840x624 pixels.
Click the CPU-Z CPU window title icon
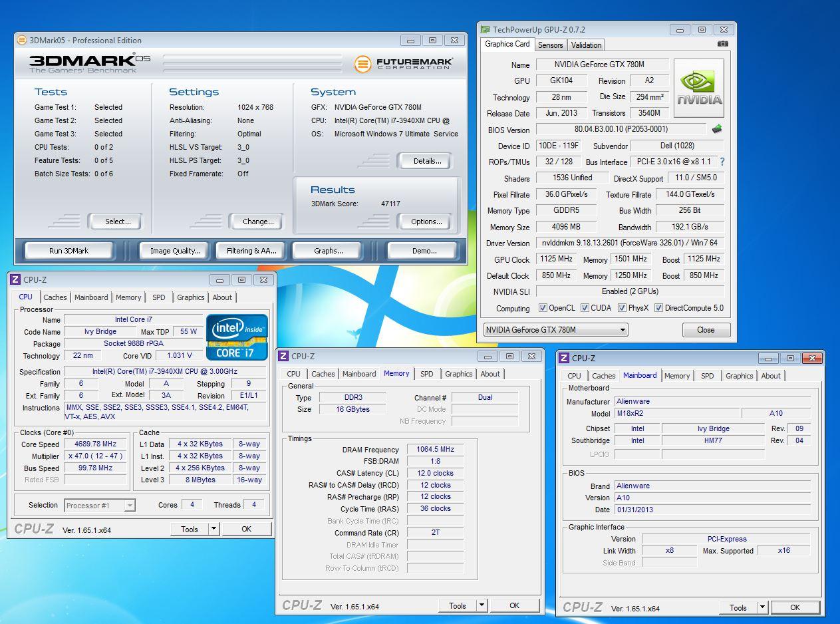16,279
